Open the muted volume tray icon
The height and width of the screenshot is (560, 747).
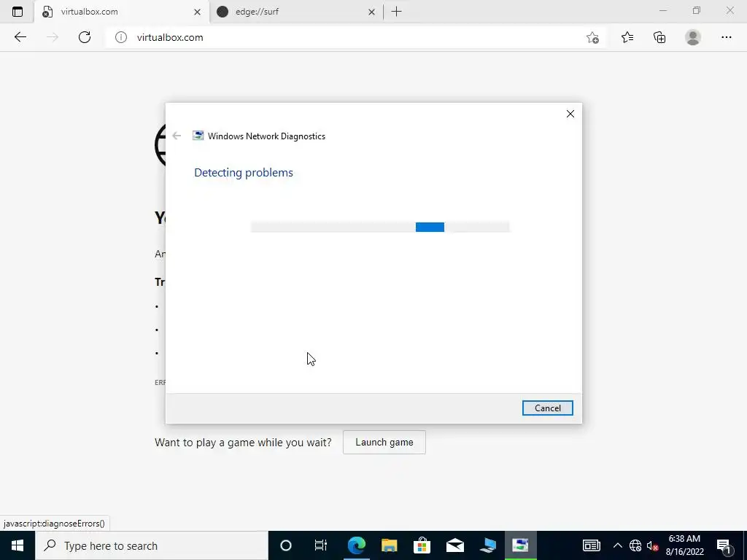tap(652, 545)
